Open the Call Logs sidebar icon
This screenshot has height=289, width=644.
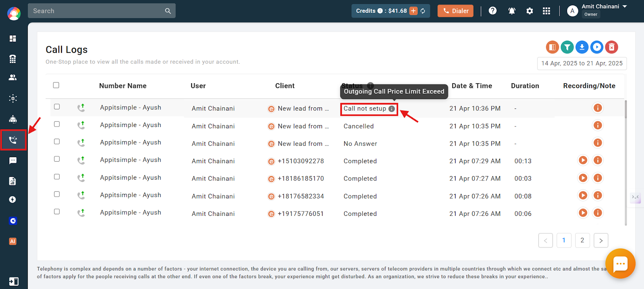[13, 140]
